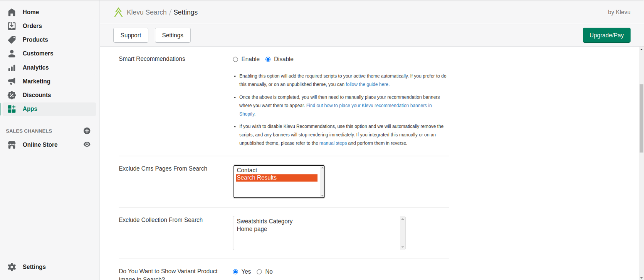Open Marketing page
This screenshot has width=644, height=280.
pos(37,81)
